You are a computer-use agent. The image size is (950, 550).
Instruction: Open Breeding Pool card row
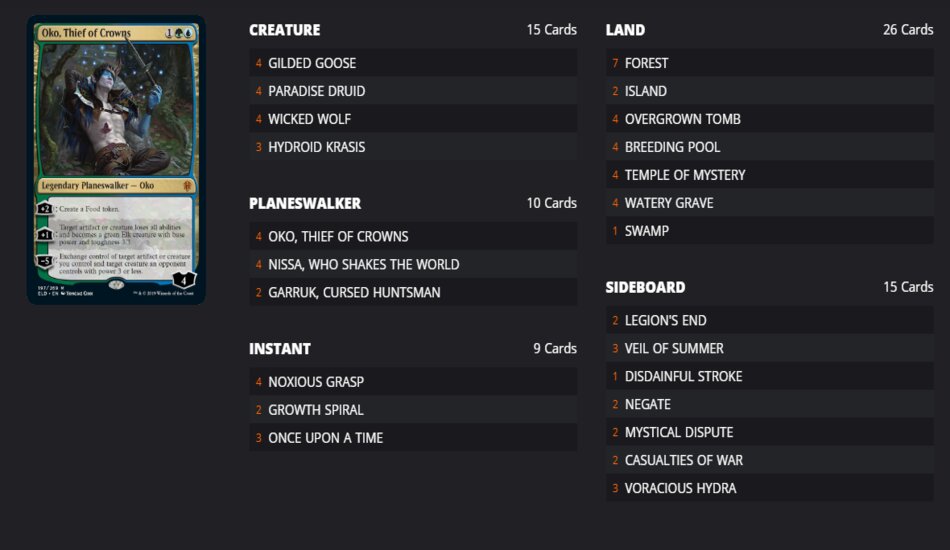pos(769,147)
